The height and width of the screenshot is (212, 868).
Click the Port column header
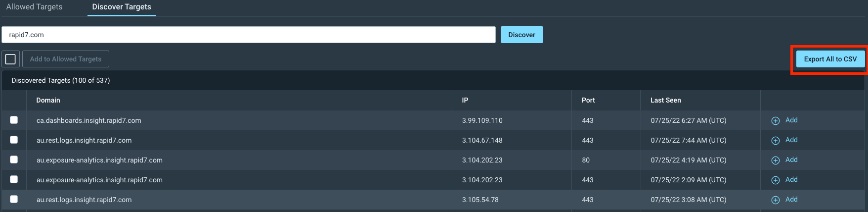click(x=588, y=100)
